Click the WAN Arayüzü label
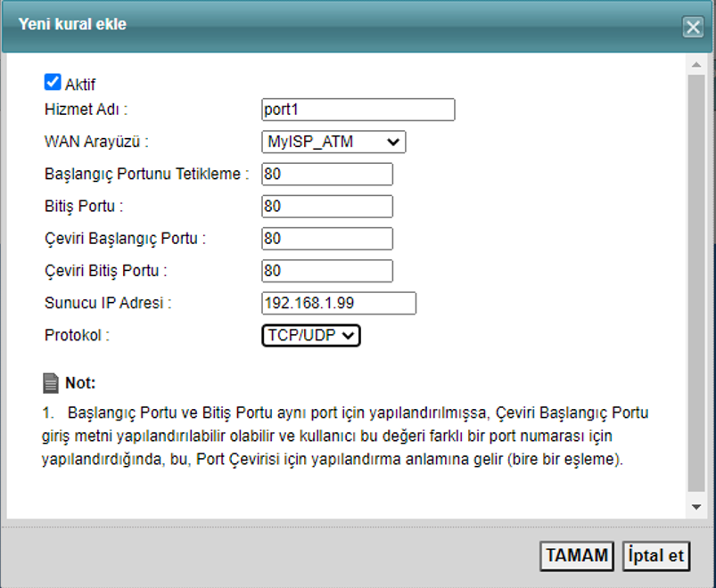 (96, 142)
